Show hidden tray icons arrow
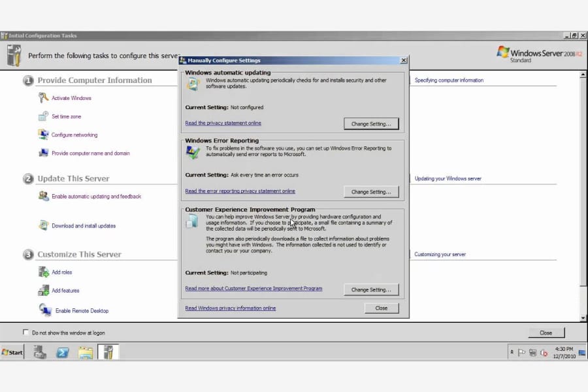 coord(512,352)
